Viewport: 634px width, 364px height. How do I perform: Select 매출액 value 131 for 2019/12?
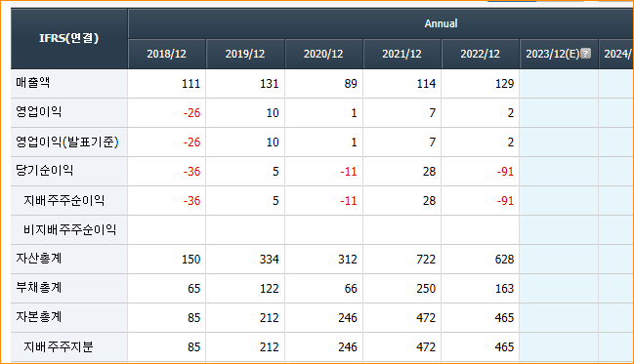270,84
